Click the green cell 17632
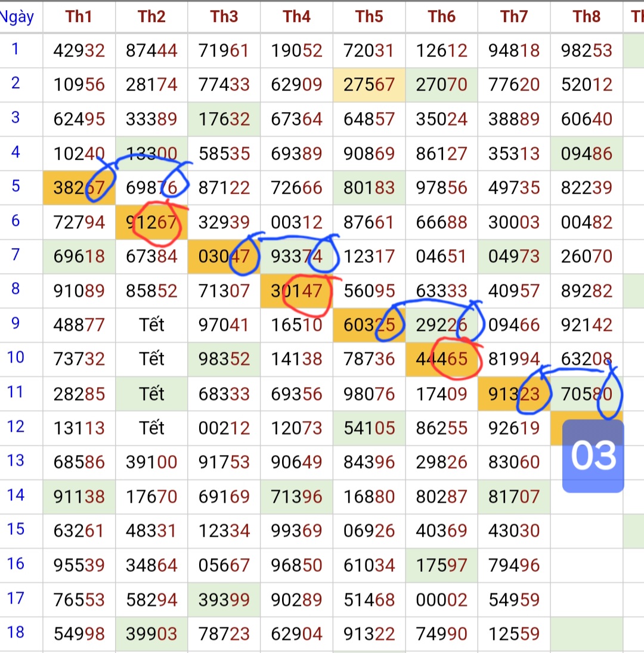 pos(224,119)
